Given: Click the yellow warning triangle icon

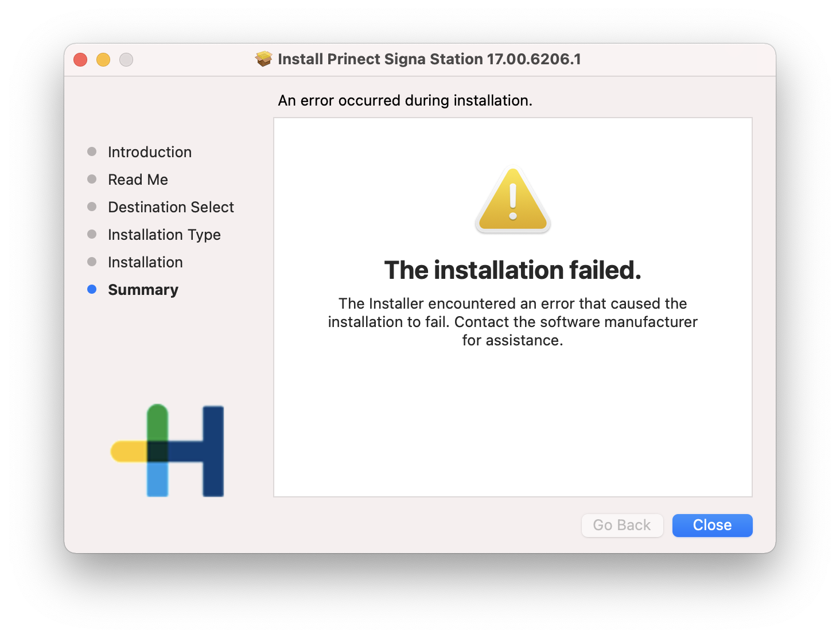Looking at the screenshot, I should click(x=513, y=201).
